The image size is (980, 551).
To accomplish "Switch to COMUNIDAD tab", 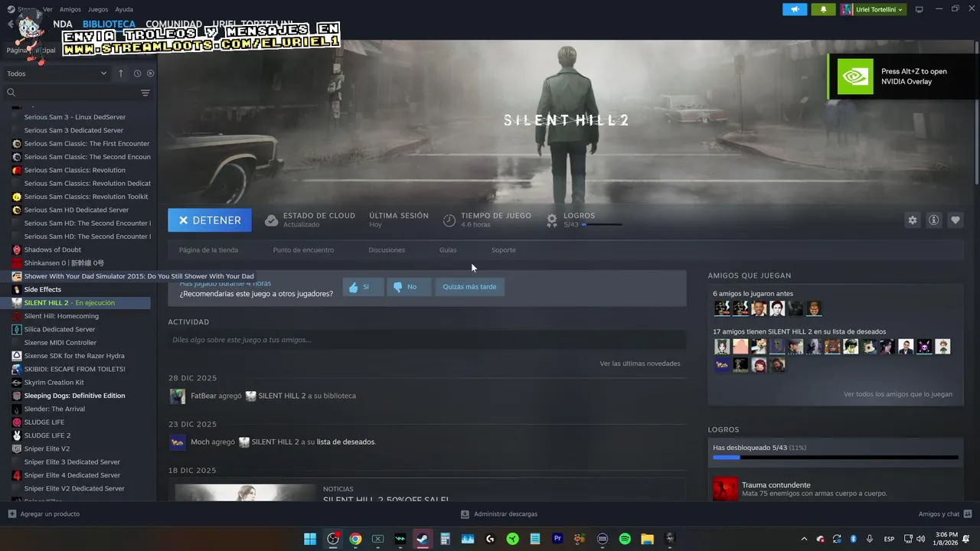I will [174, 24].
